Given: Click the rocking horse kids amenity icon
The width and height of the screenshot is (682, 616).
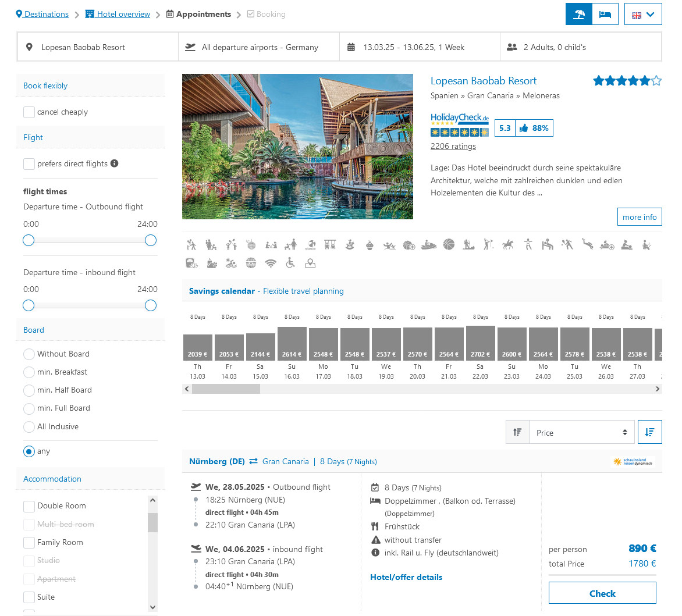Looking at the screenshot, I should point(350,245).
